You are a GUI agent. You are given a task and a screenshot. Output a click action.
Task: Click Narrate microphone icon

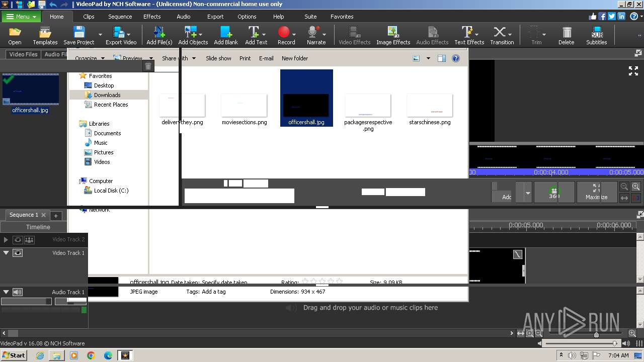point(313,35)
